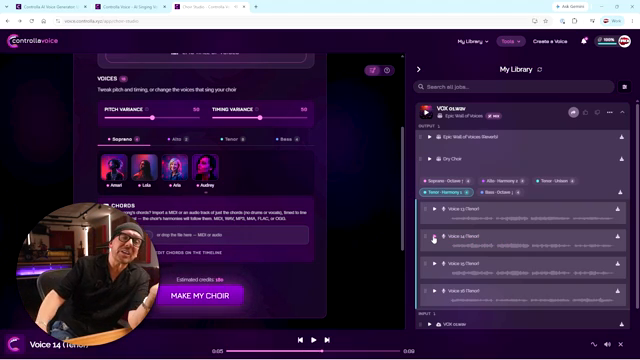Toggle the waveform view in player bar
This screenshot has width=640, height=360.
(x=594, y=344)
